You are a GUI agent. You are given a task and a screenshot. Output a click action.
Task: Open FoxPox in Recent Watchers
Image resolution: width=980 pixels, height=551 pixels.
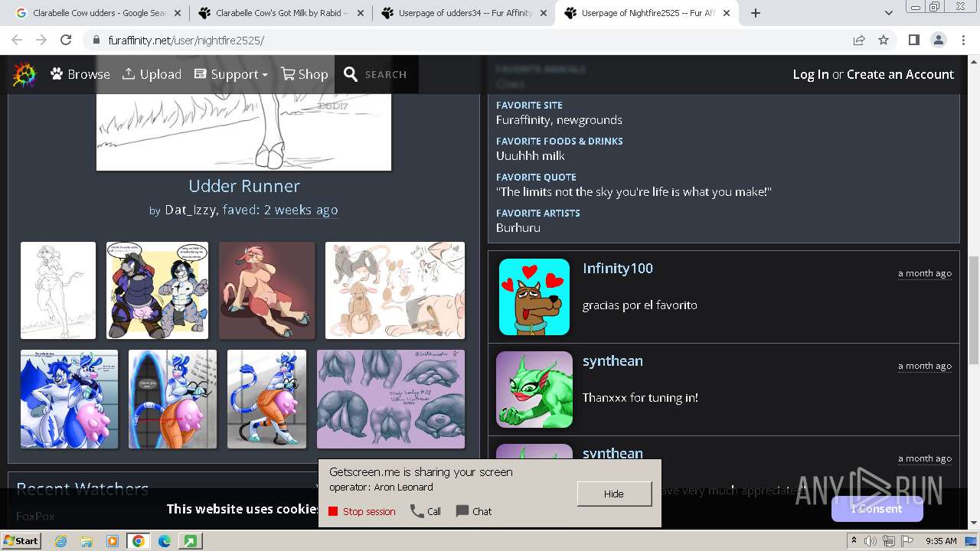pyautogui.click(x=35, y=517)
